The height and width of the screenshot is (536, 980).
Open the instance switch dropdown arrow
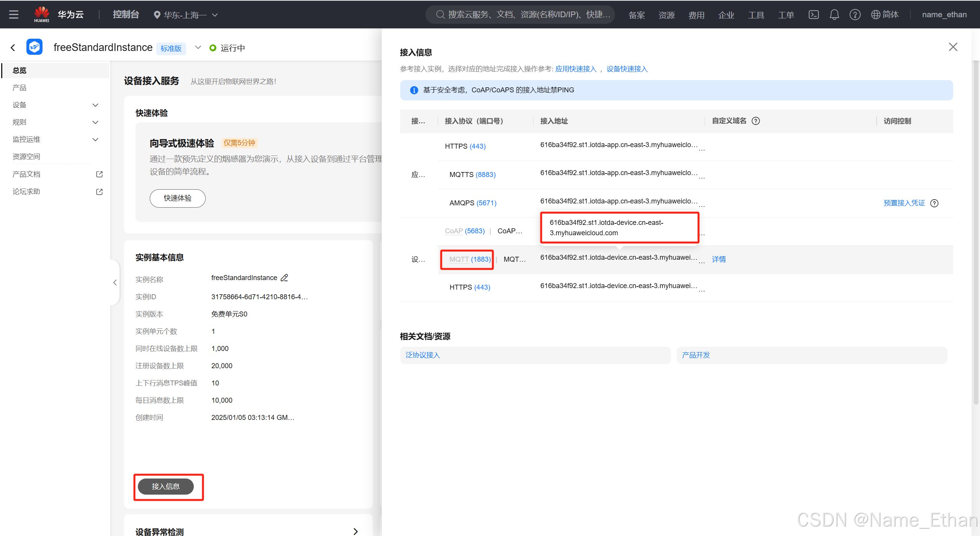coord(198,48)
